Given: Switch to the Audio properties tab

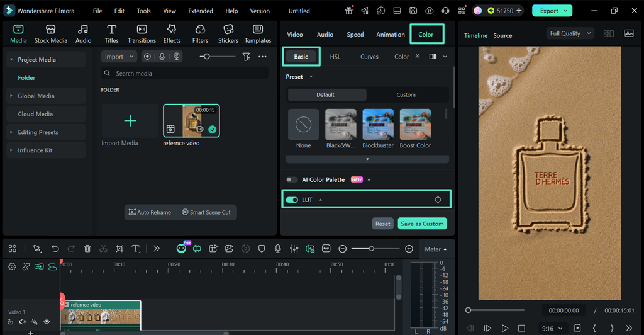Looking at the screenshot, I should tap(325, 35).
